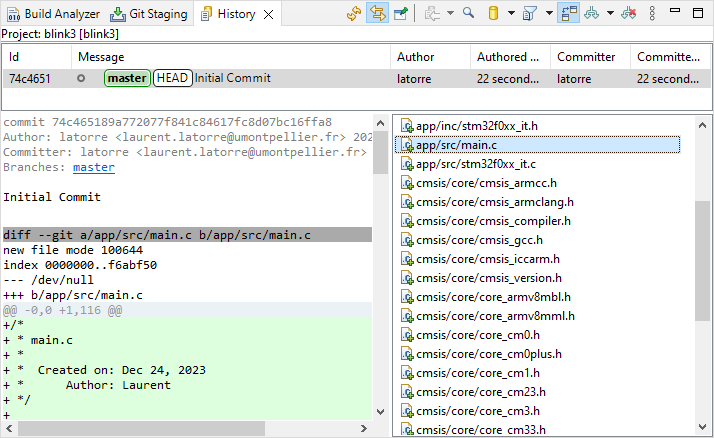The width and height of the screenshot is (714, 438).
Task: Click the @@ -0,0 +1,116 @@ hunk header
Action: 187,310
